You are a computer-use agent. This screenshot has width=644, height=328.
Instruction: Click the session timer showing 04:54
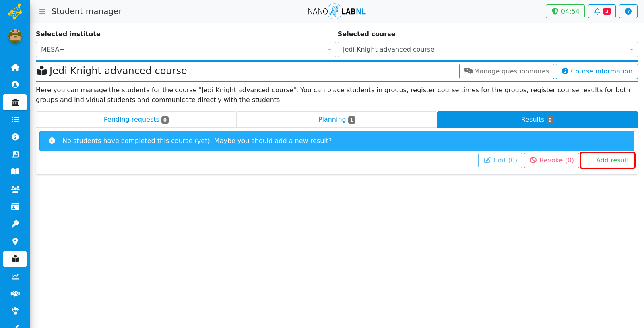565,11
